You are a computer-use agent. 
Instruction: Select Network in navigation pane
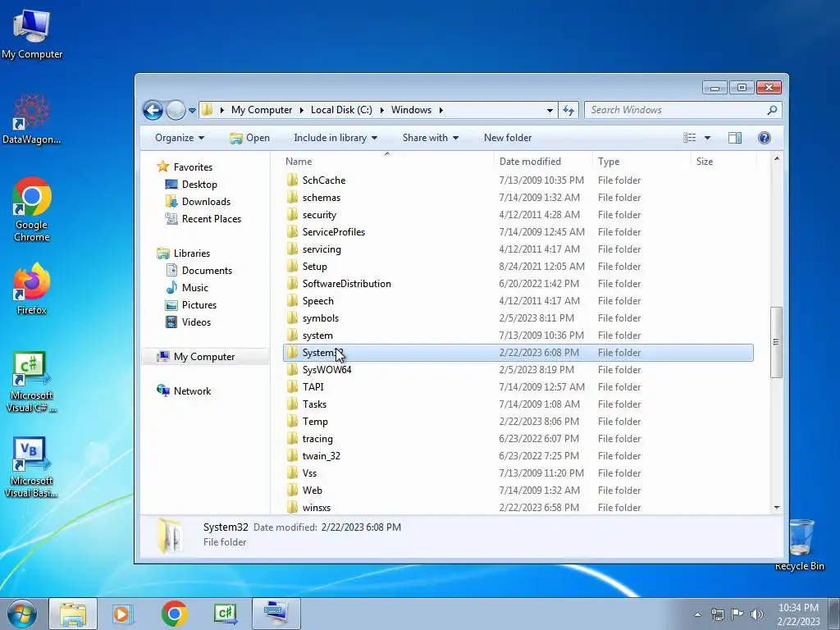pyautogui.click(x=192, y=391)
